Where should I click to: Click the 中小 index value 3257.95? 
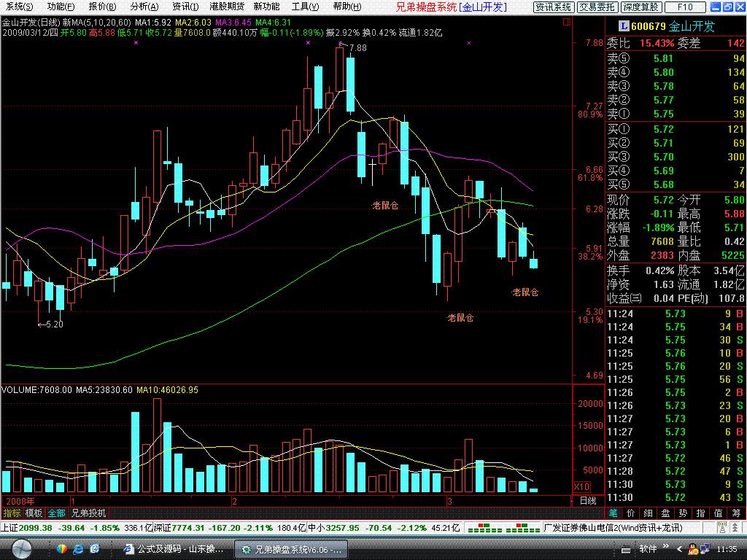pyautogui.click(x=342, y=528)
